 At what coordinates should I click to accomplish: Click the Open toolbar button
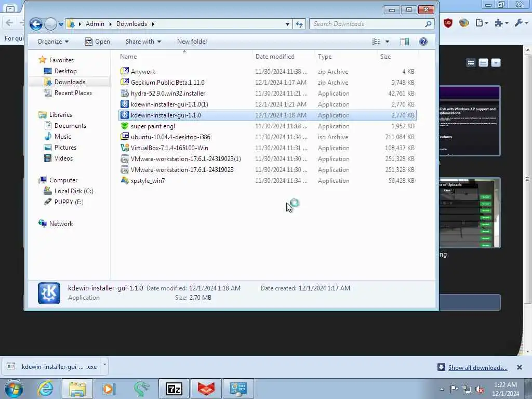(97, 42)
